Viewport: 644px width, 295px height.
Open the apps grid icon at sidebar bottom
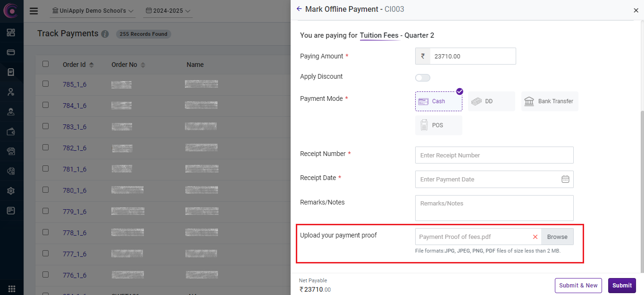(x=11, y=288)
